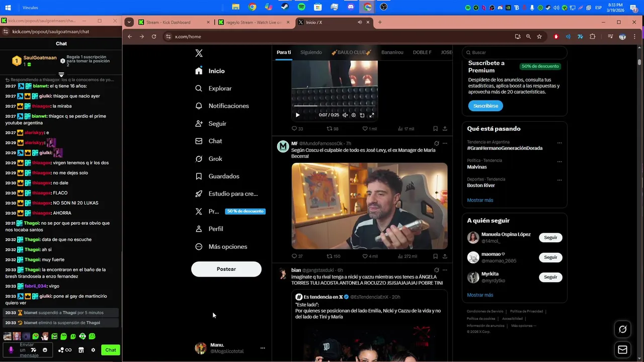This screenshot has width=644, height=362.
Task: Click Grok icon on MundoFamososOk tweet
Action: 436,143
